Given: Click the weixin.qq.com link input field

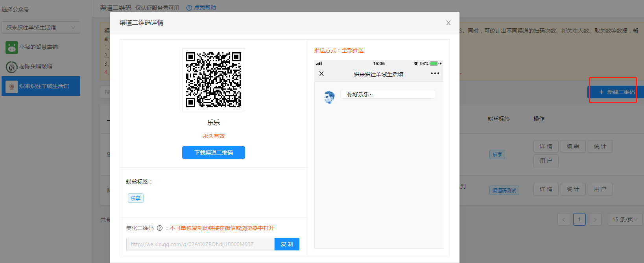Looking at the screenshot, I should tap(200, 244).
